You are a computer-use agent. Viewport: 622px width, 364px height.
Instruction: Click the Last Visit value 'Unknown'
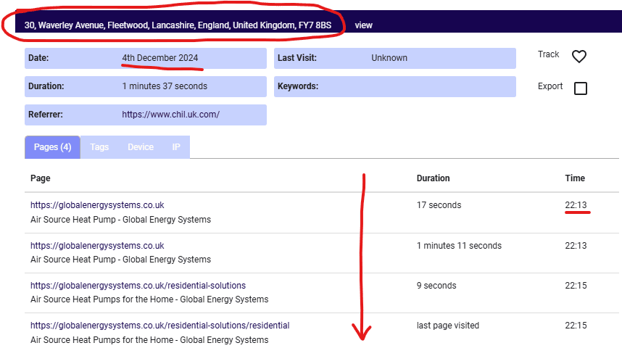389,58
